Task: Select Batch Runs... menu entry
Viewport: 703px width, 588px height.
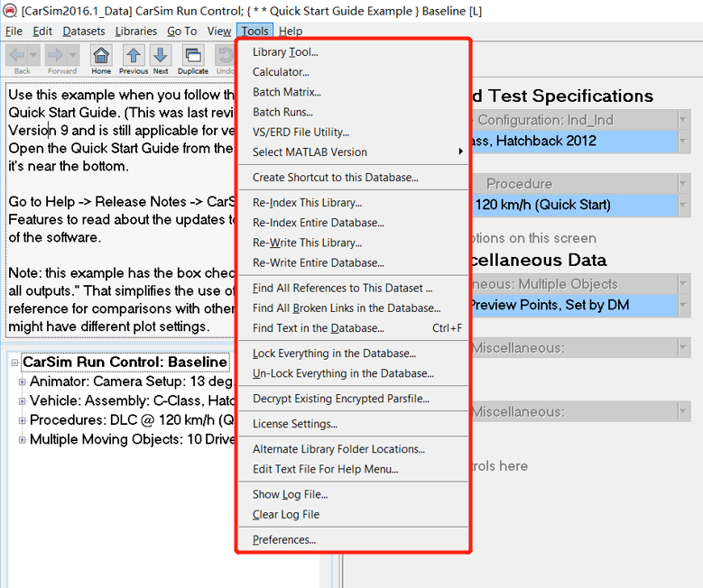Action: pyautogui.click(x=353, y=112)
